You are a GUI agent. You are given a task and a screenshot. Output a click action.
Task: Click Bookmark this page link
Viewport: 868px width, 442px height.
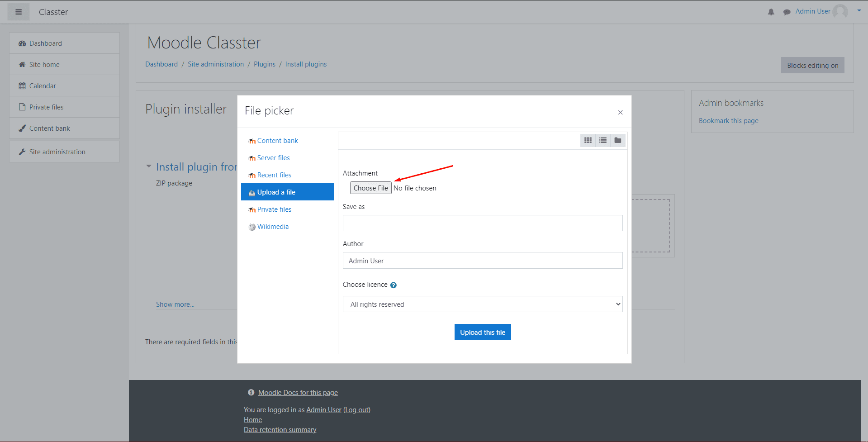(x=728, y=121)
